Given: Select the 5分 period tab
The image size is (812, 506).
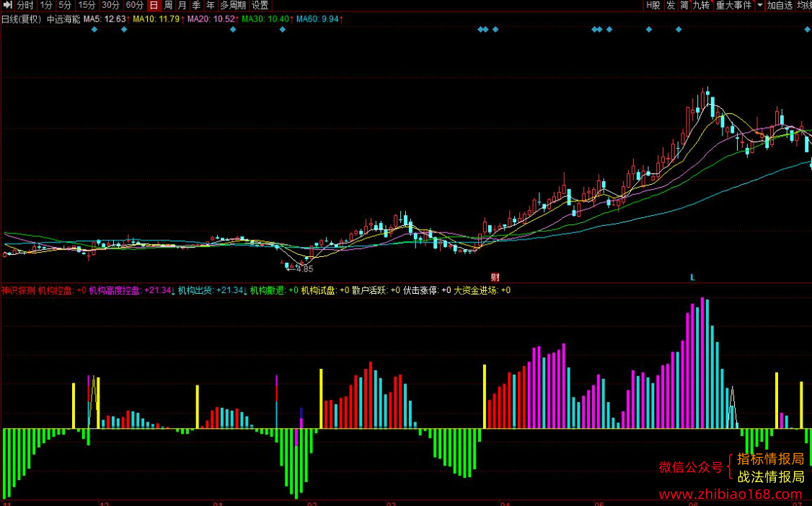Looking at the screenshot, I should [65, 5].
